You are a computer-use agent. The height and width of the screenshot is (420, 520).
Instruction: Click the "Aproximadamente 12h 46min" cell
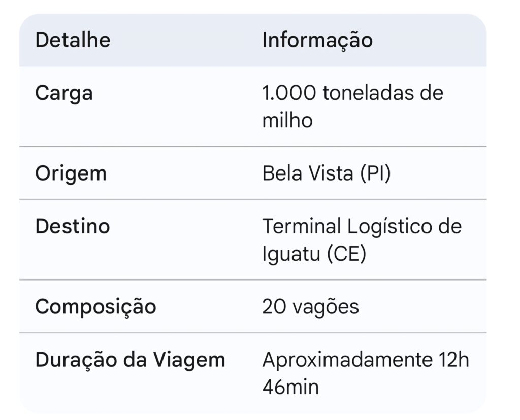coord(366,373)
